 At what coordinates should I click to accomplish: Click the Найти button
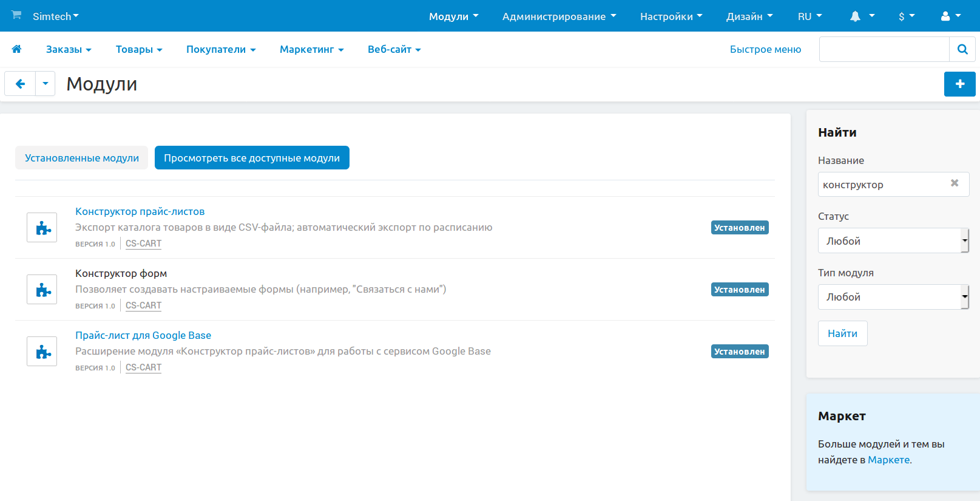[842, 333]
